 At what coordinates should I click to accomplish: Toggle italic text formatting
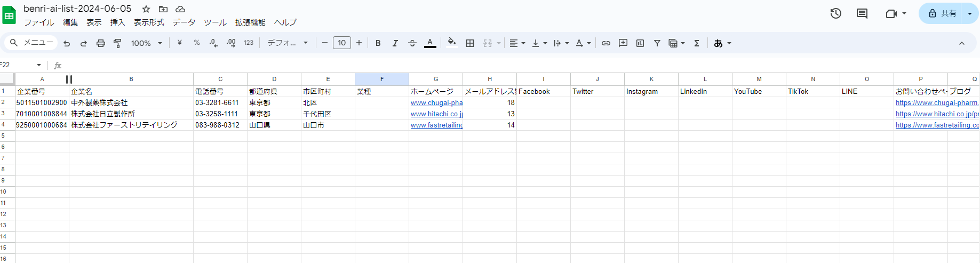click(x=395, y=43)
